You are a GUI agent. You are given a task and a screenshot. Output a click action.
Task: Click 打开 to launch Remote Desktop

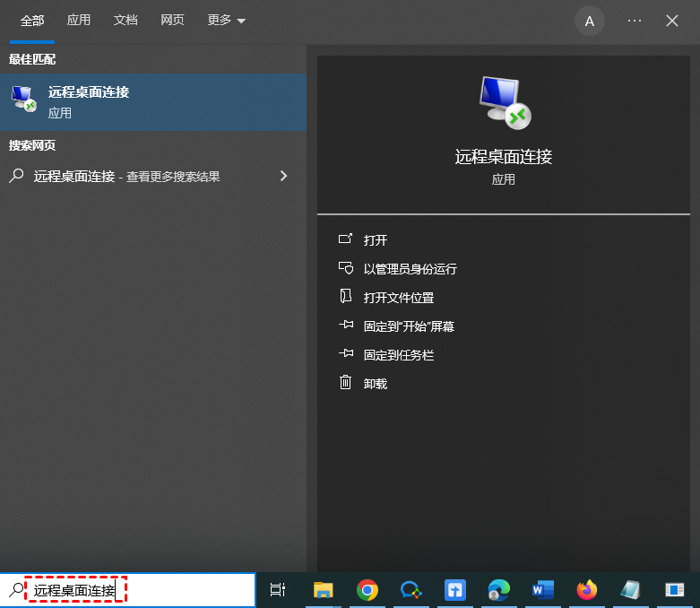pyautogui.click(x=376, y=240)
